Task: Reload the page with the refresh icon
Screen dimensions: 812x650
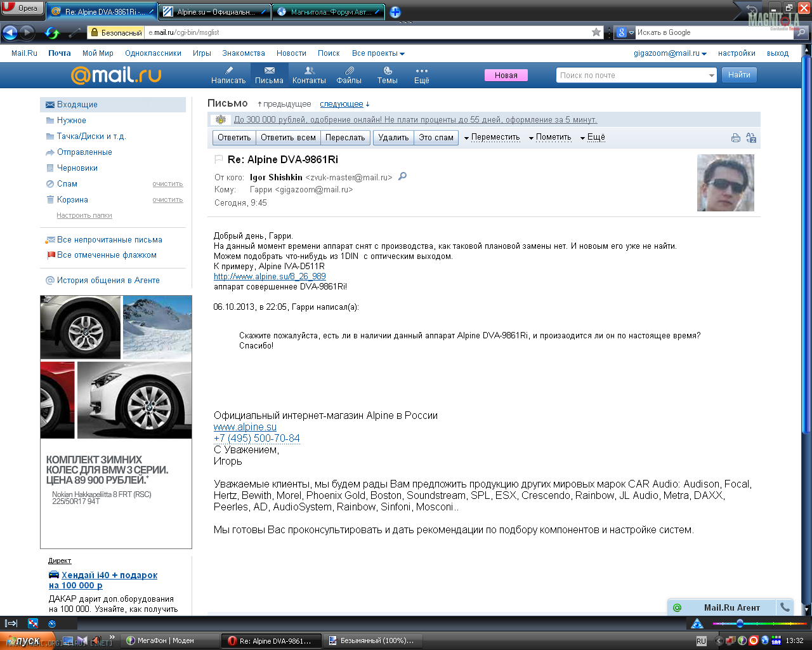Action: pos(52,32)
